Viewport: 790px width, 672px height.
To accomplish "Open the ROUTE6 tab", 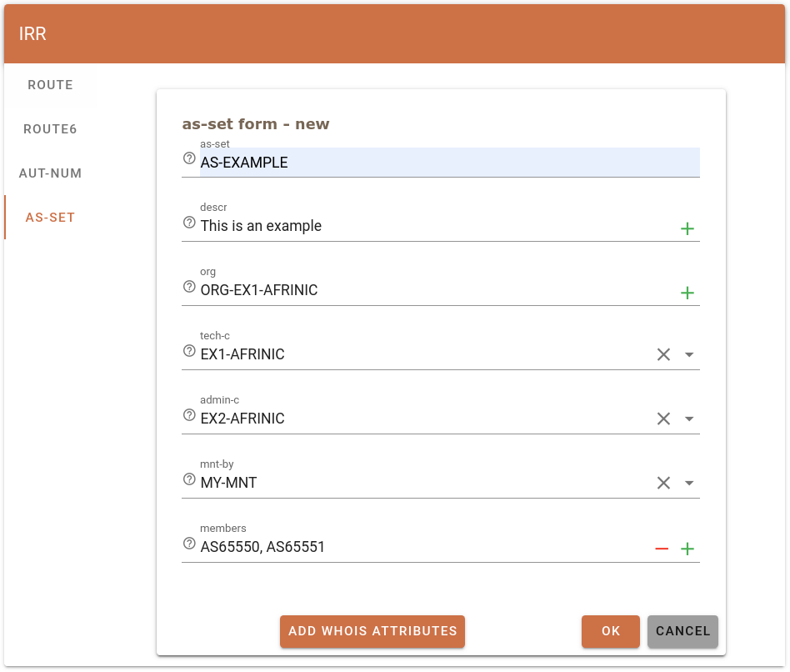I will coord(50,129).
